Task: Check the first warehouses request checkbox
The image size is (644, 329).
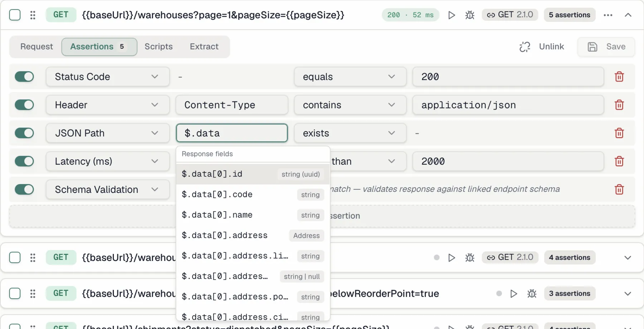Action: pos(15,15)
